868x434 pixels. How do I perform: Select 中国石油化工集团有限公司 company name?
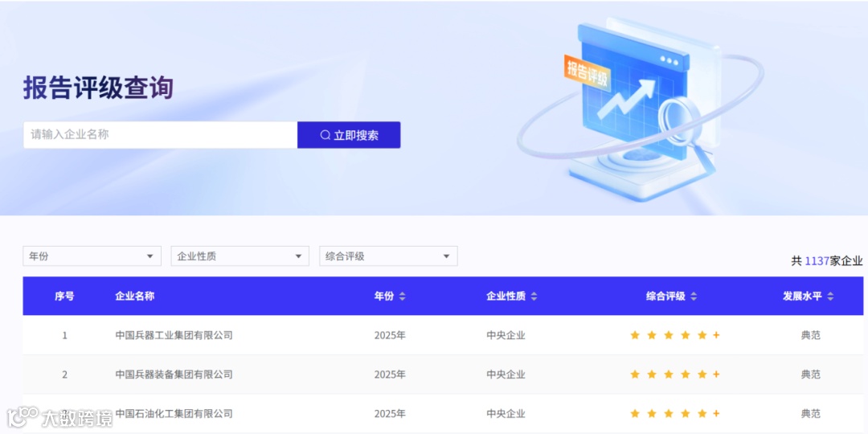(174, 414)
